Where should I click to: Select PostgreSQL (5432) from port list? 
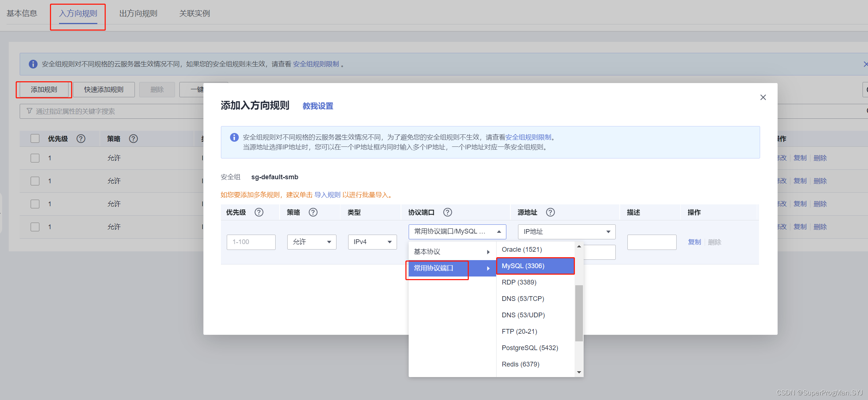(530, 348)
